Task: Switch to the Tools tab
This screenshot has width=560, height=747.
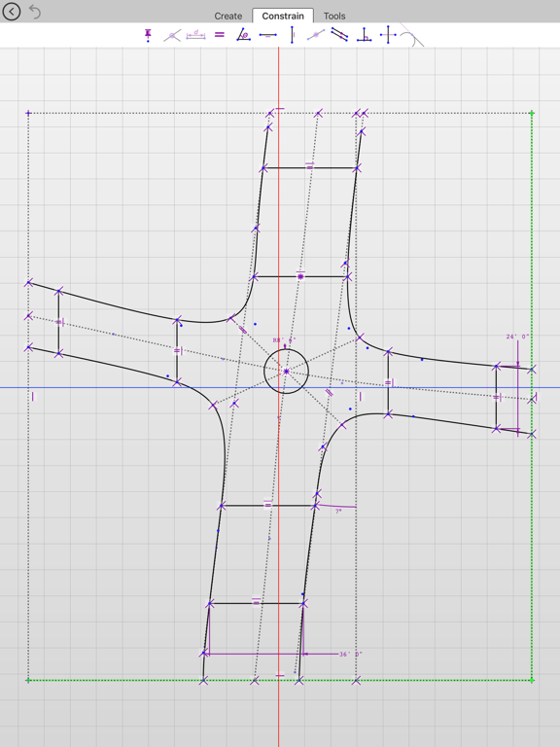Action: (x=334, y=17)
